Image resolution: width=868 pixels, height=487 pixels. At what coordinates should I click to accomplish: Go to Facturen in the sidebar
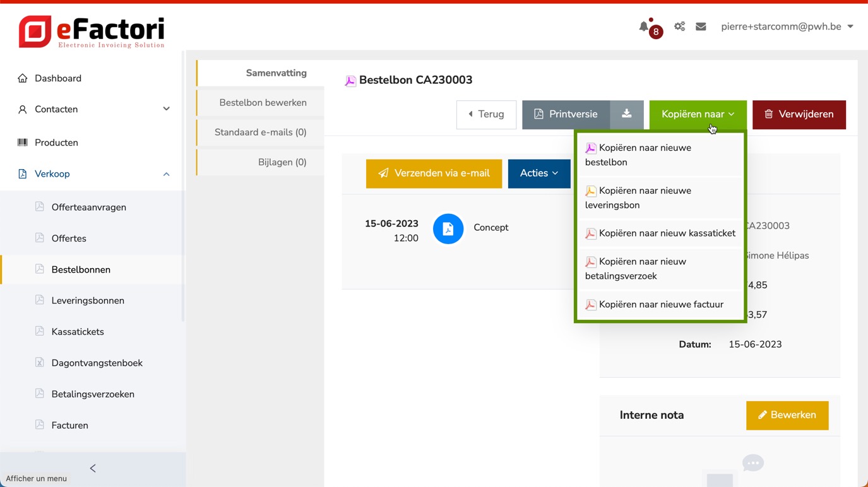pos(69,425)
